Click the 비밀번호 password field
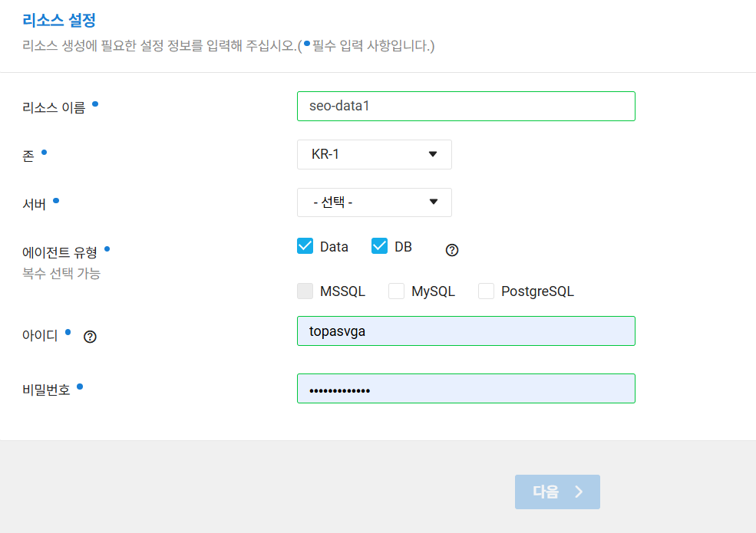 [466, 388]
